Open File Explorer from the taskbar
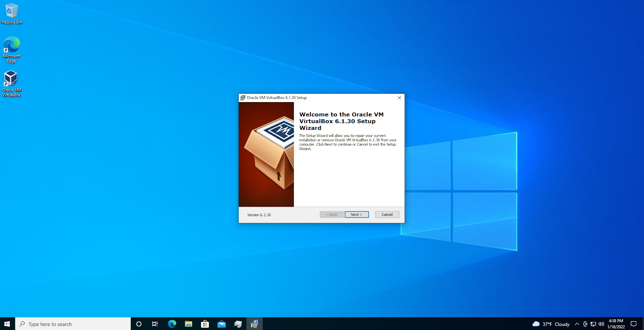This screenshot has width=644, height=330. 188,324
